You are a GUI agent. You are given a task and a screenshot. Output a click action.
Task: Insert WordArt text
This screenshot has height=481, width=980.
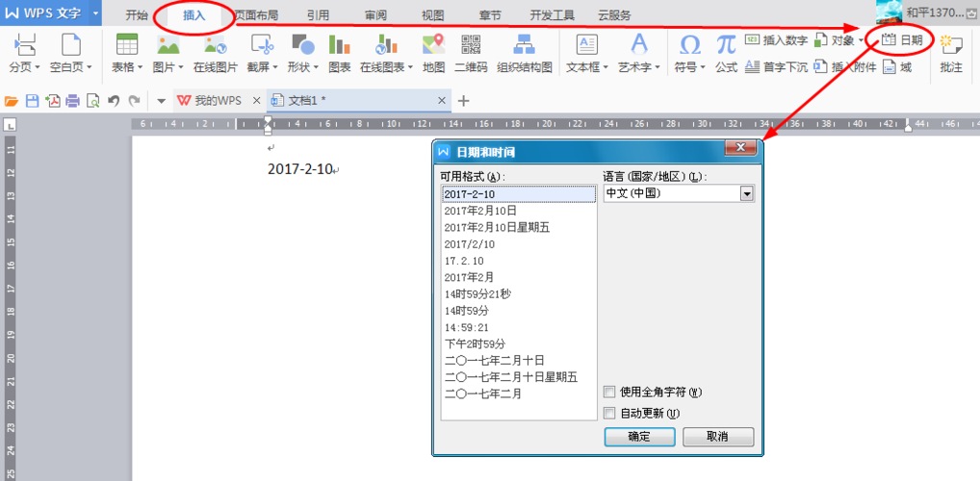click(x=639, y=44)
